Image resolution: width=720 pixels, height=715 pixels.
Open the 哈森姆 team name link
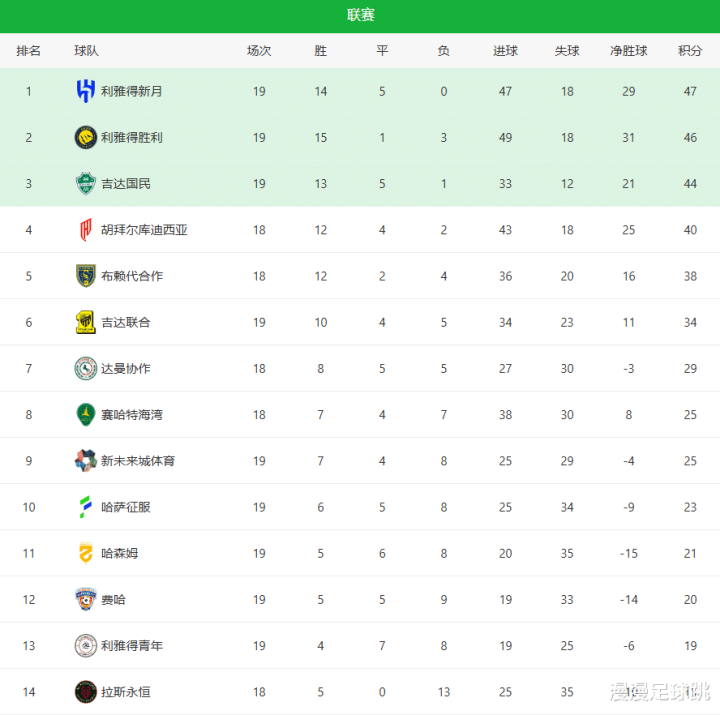tap(120, 553)
